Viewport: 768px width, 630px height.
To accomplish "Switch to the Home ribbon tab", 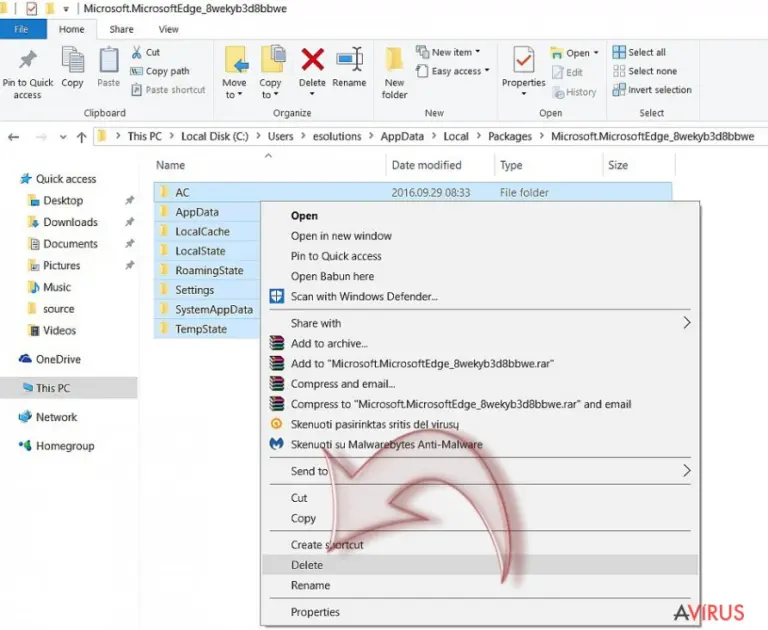I will [x=72, y=29].
